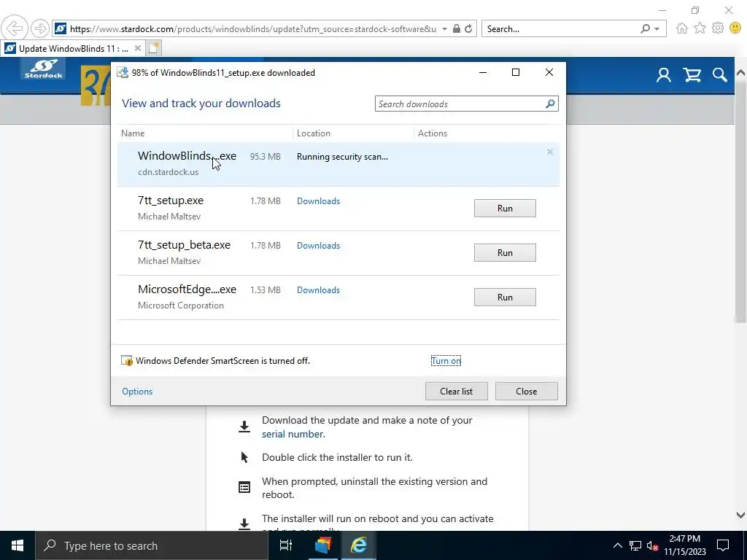Open Downloads location for 7tt_setup_beta.exe
The height and width of the screenshot is (560, 747).
pos(318,246)
